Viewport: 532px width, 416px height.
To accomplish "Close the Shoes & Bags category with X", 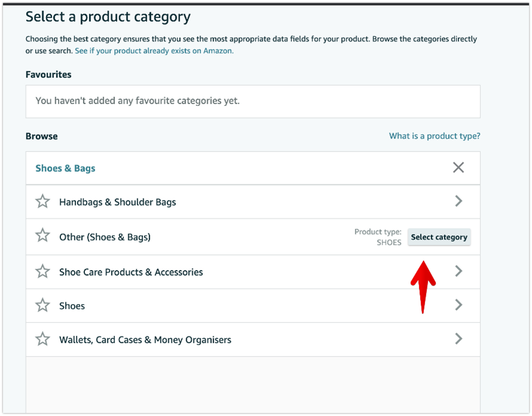I will click(x=458, y=168).
